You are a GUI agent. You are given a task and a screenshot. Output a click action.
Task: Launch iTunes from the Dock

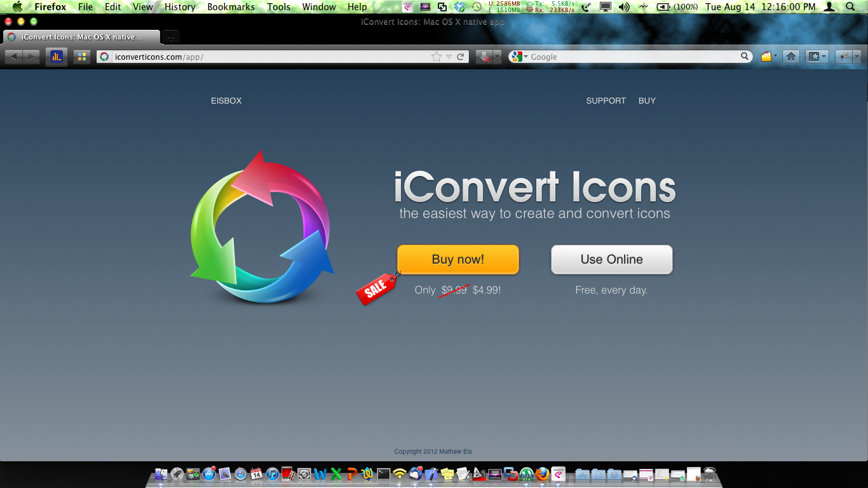pyautogui.click(x=271, y=474)
